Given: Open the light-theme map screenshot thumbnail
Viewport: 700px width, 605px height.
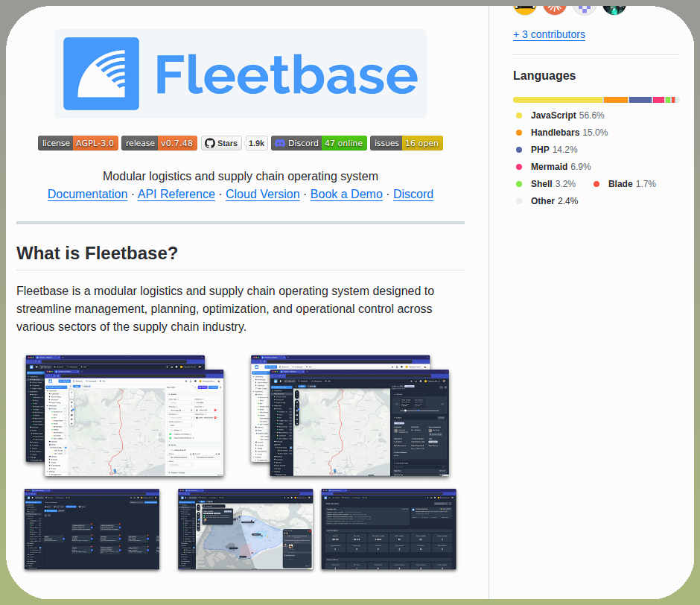Looking at the screenshot, I should pos(125,416).
